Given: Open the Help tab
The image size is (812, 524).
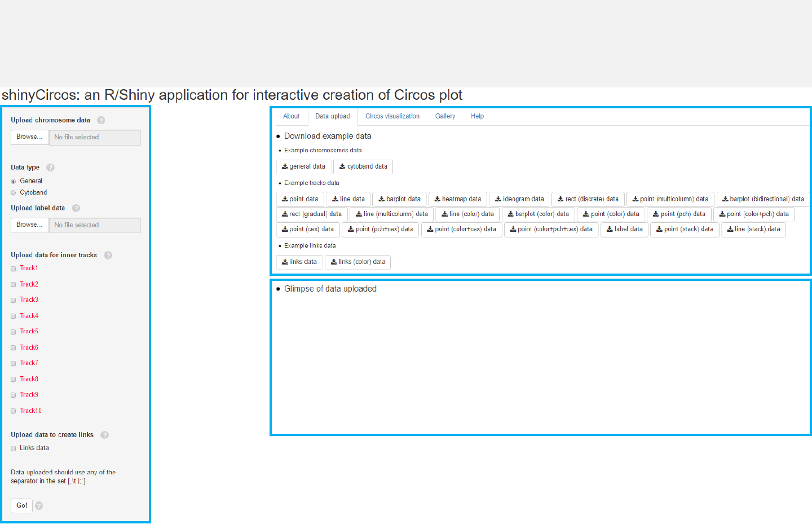Looking at the screenshot, I should coord(478,116).
